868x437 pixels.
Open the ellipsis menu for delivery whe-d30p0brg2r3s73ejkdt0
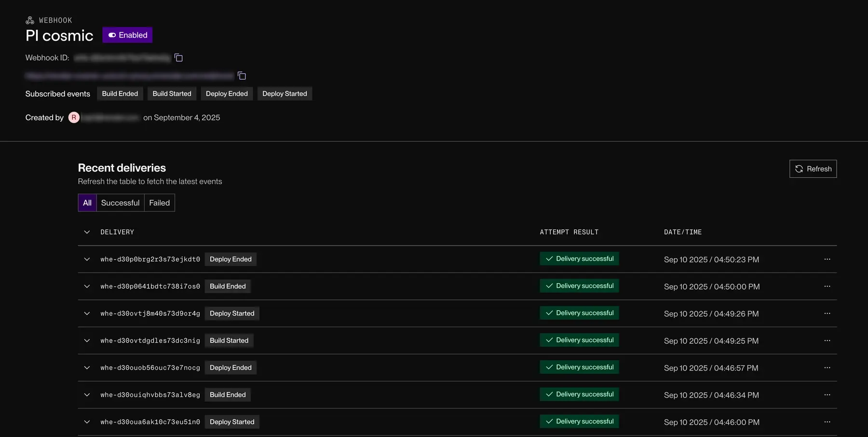tap(827, 259)
